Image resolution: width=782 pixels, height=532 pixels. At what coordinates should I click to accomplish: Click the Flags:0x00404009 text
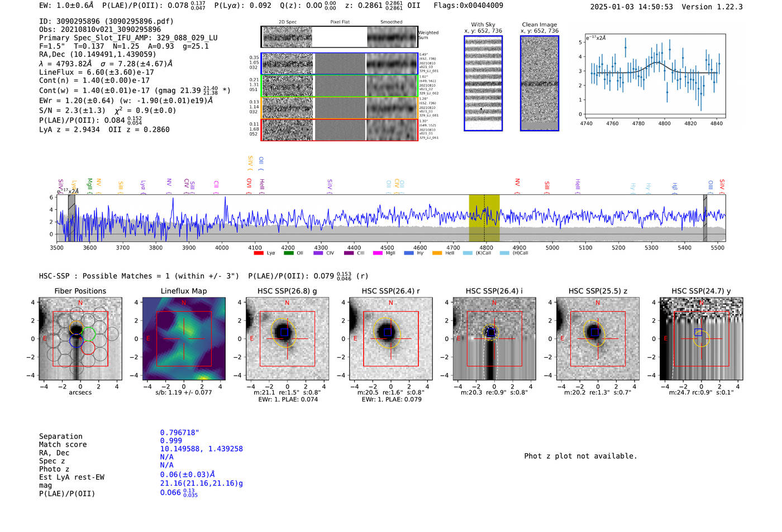tap(468, 5)
